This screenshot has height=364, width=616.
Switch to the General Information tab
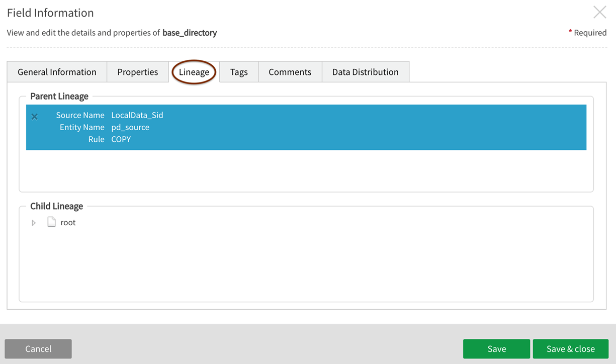(57, 72)
